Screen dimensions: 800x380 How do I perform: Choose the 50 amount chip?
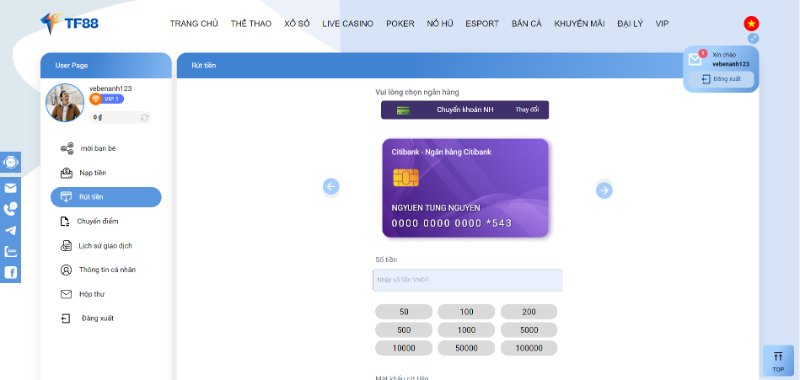[x=404, y=312]
